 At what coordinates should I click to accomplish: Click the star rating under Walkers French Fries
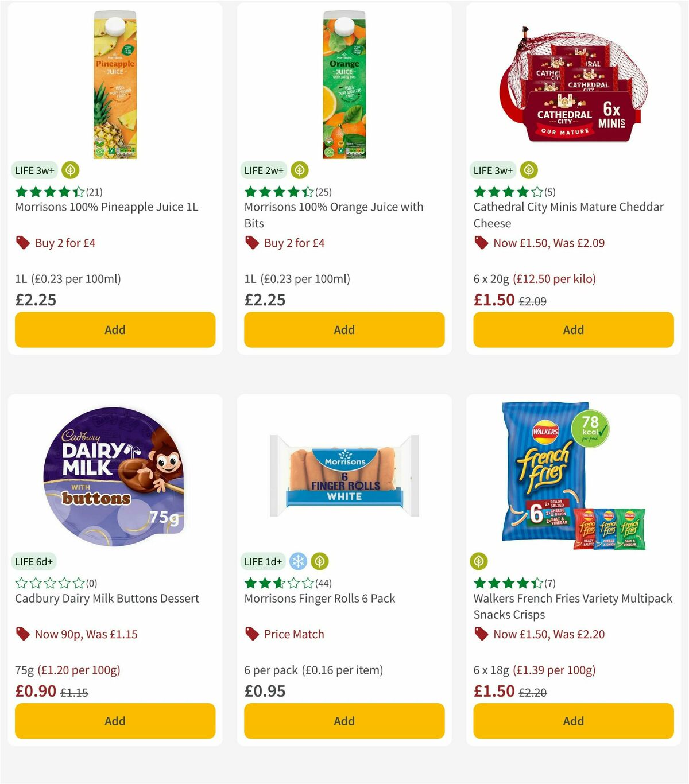tap(508, 583)
